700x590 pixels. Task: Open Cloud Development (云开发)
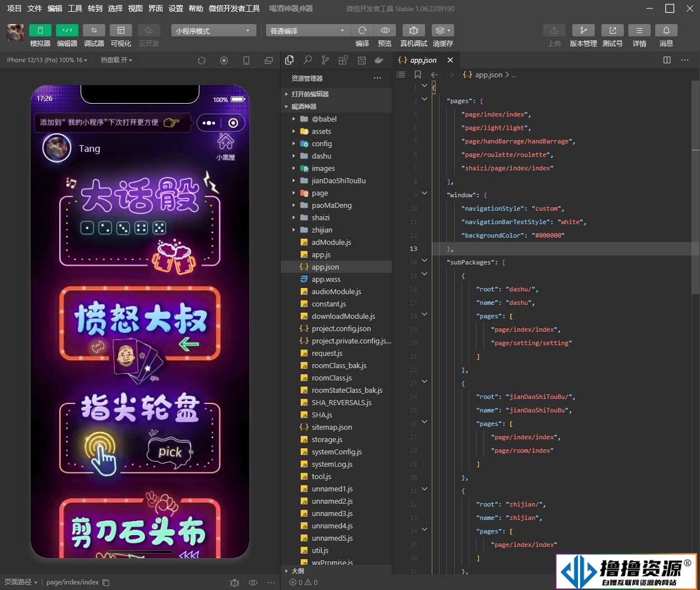point(149,30)
